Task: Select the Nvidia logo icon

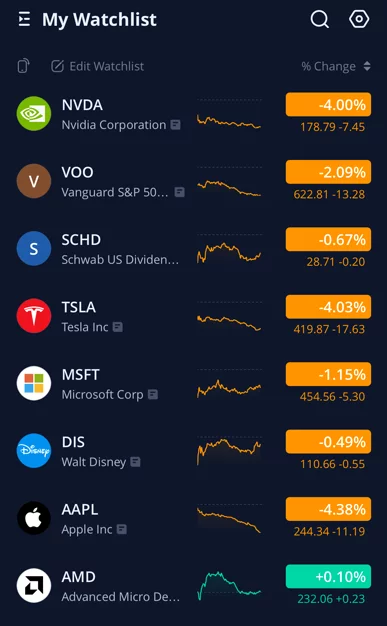Action: point(34,113)
